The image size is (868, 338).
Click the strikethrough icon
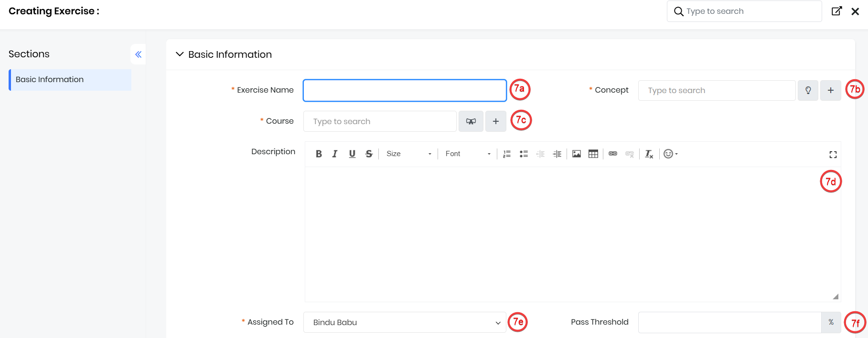(x=369, y=154)
